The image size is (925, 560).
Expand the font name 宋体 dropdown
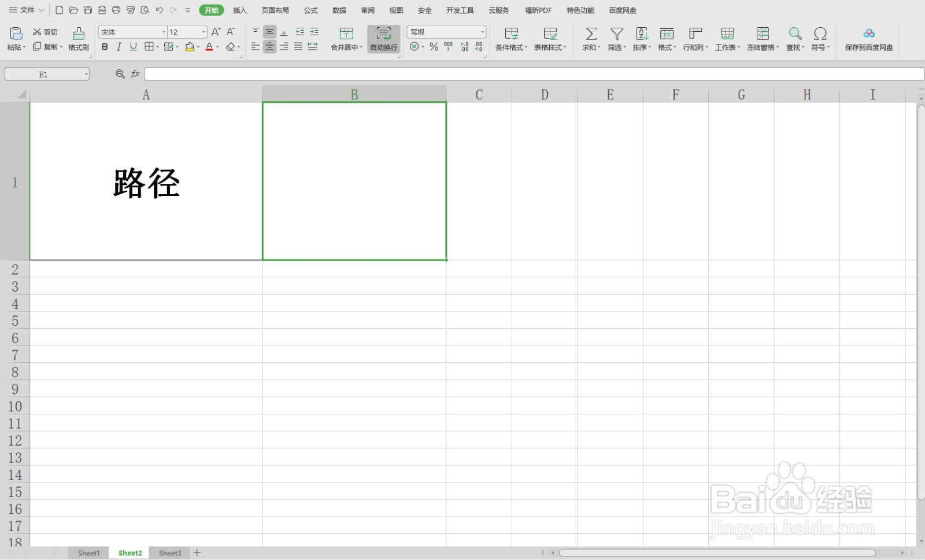[x=164, y=32]
